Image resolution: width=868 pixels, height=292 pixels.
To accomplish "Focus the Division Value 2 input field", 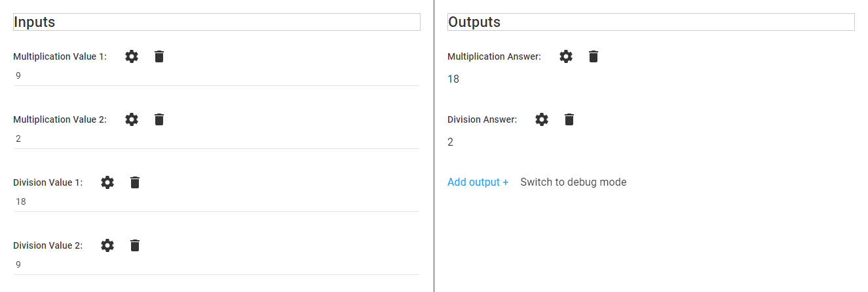I will pos(216,265).
